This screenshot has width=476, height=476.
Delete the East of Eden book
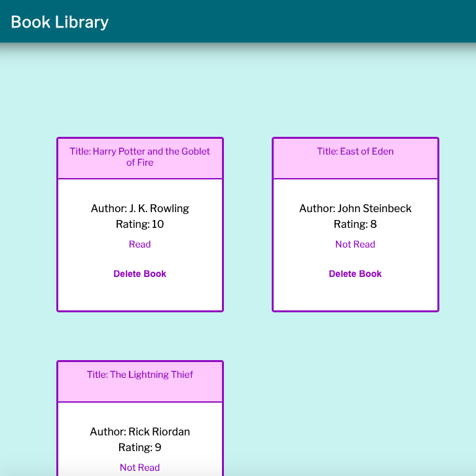tap(355, 274)
